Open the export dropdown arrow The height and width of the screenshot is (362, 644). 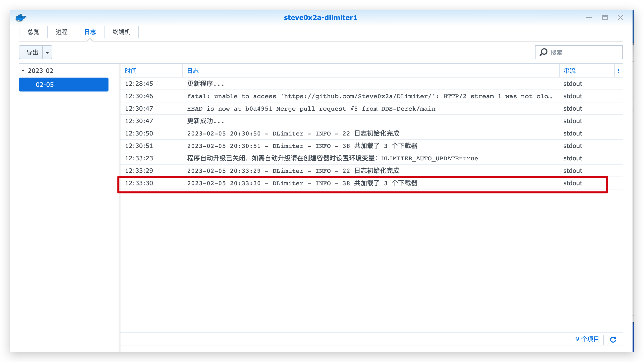(47, 52)
